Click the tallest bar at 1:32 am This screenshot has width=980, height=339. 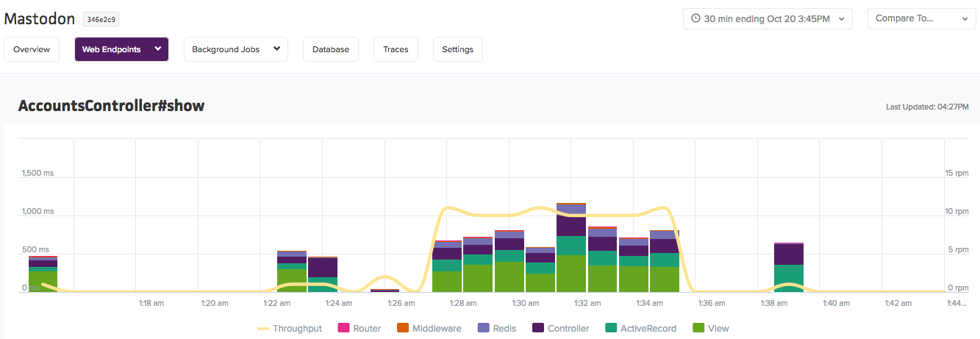pyautogui.click(x=571, y=247)
